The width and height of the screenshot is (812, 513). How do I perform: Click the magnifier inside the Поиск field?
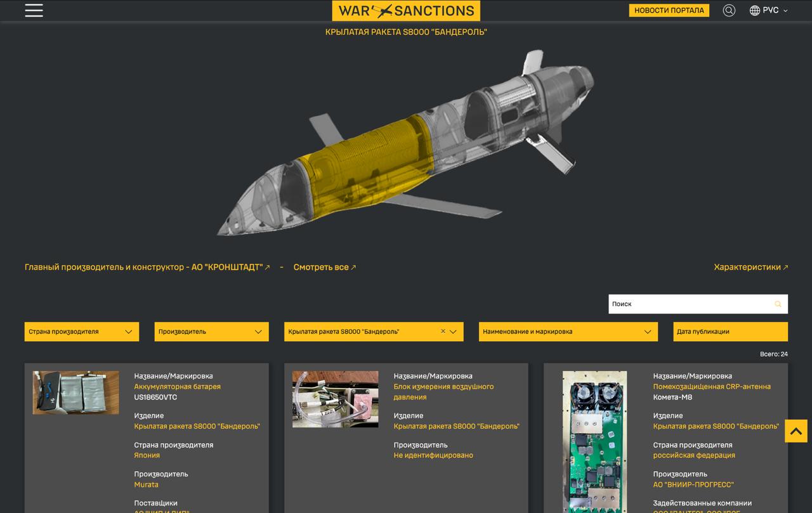pyautogui.click(x=778, y=304)
